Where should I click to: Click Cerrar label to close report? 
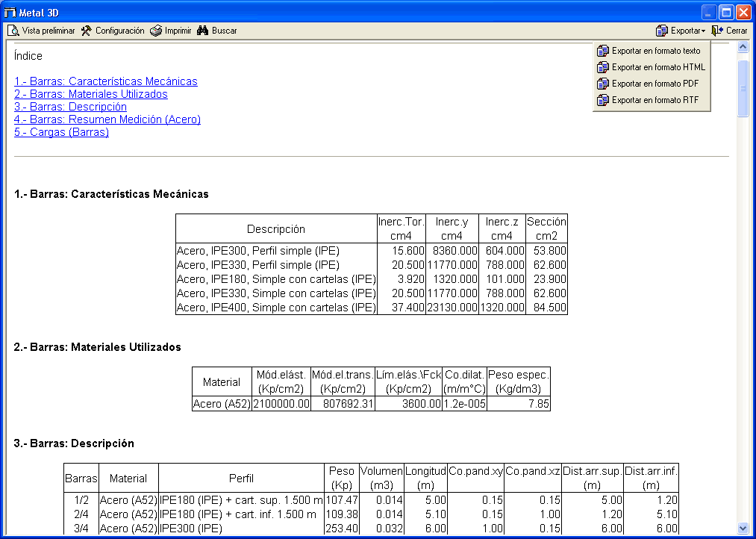[737, 31]
